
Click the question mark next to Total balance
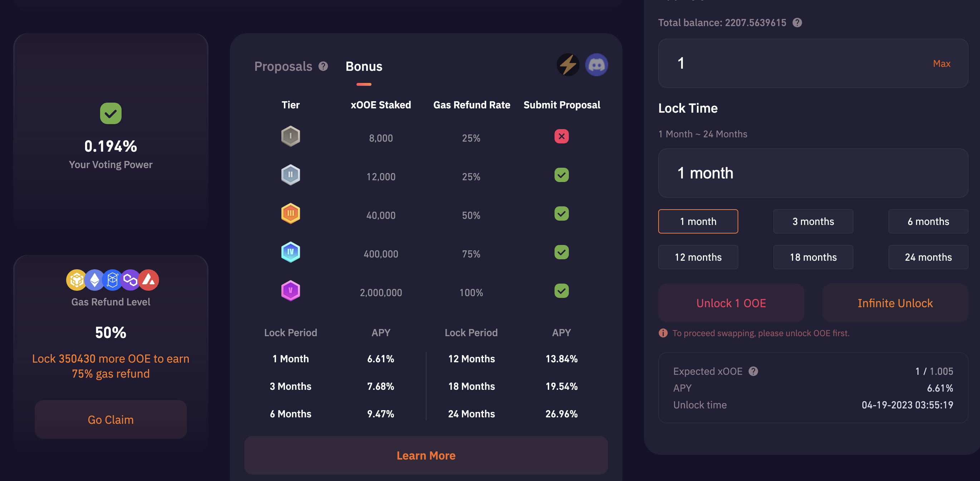[797, 23]
